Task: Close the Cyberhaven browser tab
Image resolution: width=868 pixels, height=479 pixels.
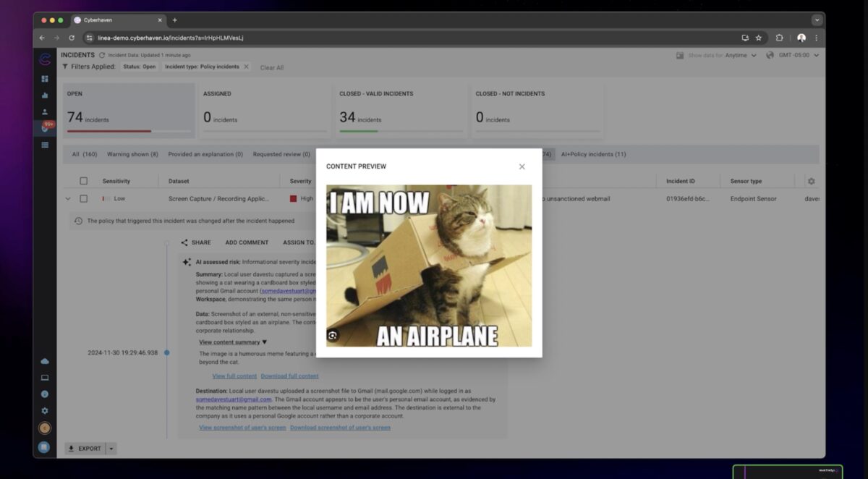Action: coord(159,20)
